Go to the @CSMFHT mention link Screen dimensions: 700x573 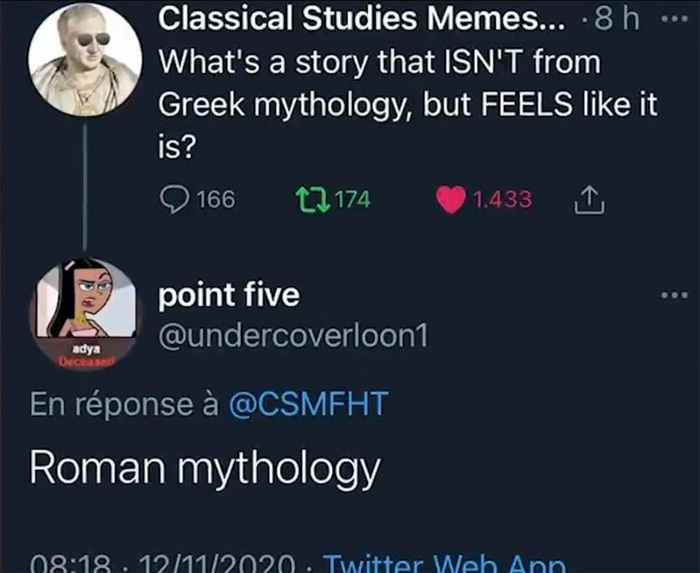point(308,404)
